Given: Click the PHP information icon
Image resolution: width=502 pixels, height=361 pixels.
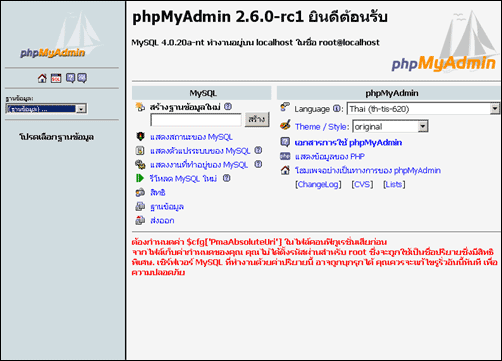Looking at the screenshot, I should pyautogui.click(x=285, y=156).
